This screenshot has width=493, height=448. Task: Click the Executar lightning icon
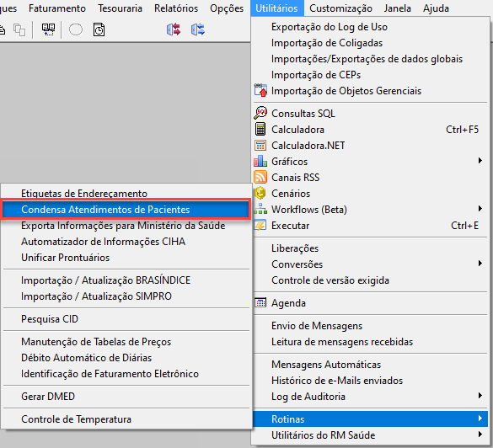point(260,225)
